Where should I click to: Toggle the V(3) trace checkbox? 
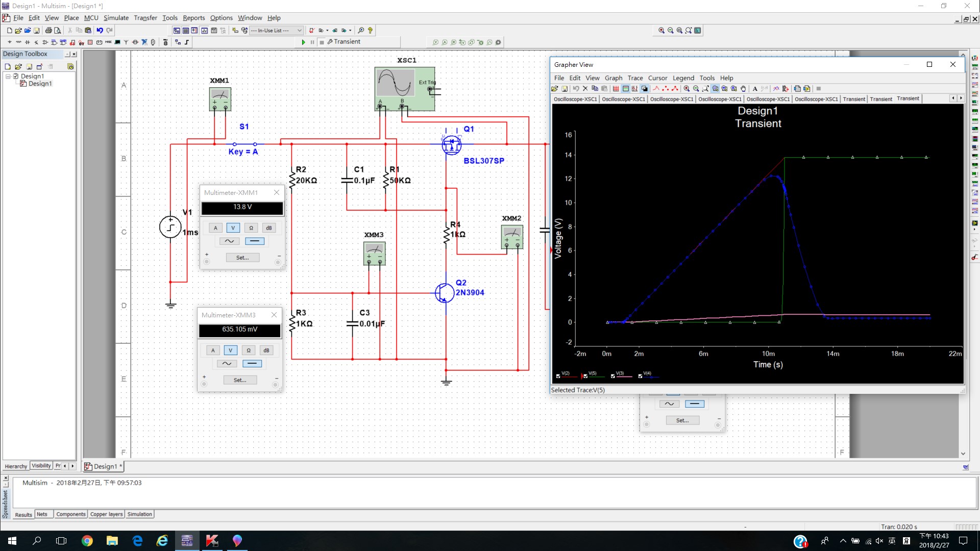pos(613,376)
